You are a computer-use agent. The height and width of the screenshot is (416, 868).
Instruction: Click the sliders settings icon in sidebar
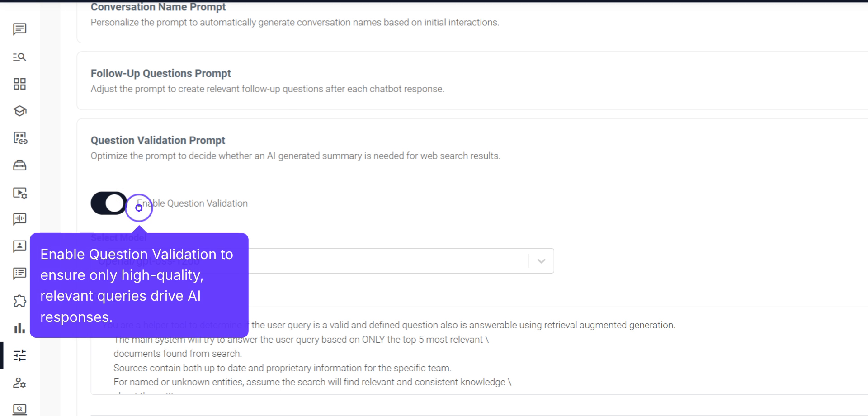coord(19,355)
